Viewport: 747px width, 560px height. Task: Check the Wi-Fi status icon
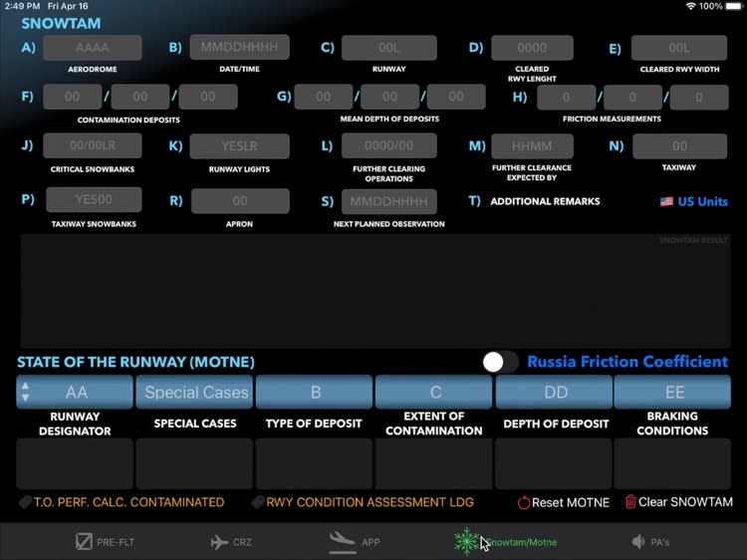(x=690, y=6)
